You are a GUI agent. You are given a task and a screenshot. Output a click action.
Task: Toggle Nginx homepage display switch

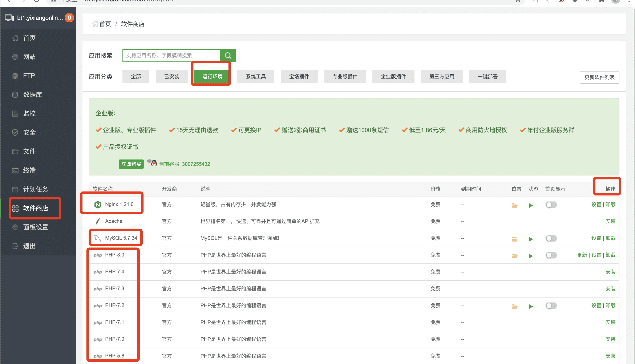551,205
